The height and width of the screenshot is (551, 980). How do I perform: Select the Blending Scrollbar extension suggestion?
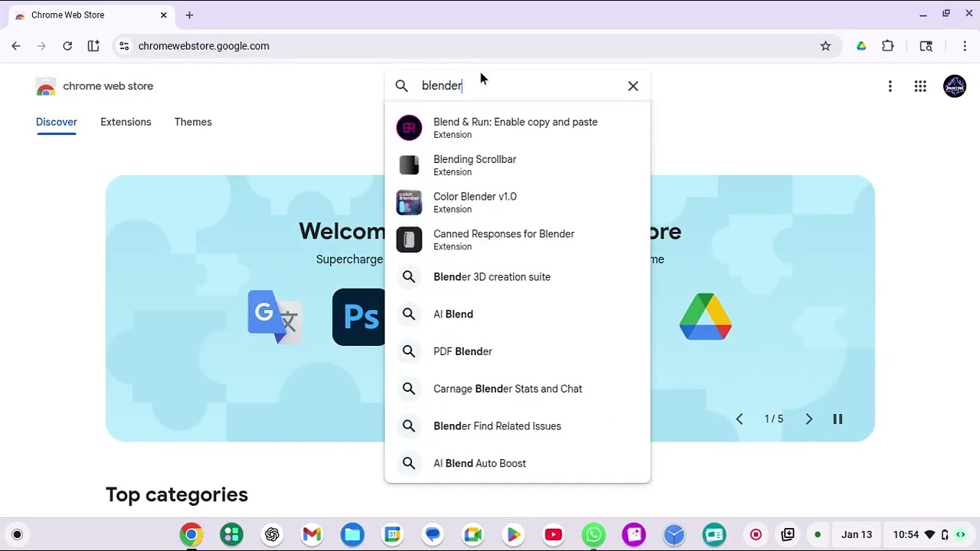click(x=518, y=165)
